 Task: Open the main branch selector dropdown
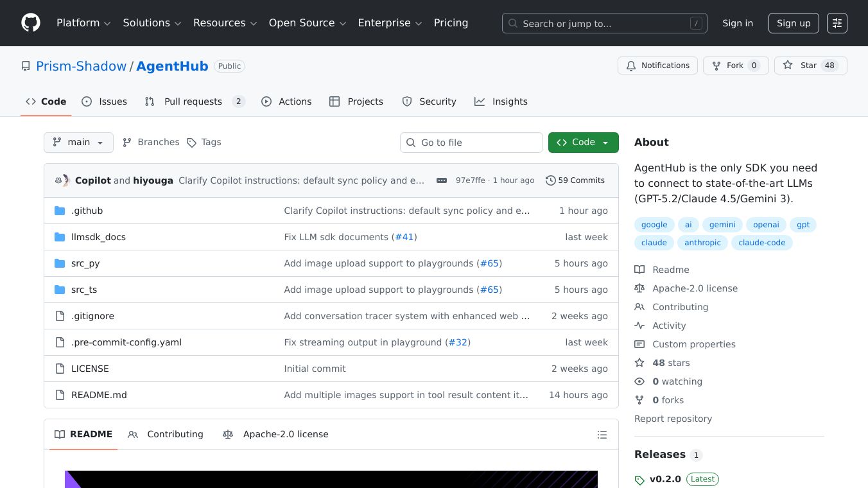pyautogui.click(x=78, y=143)
